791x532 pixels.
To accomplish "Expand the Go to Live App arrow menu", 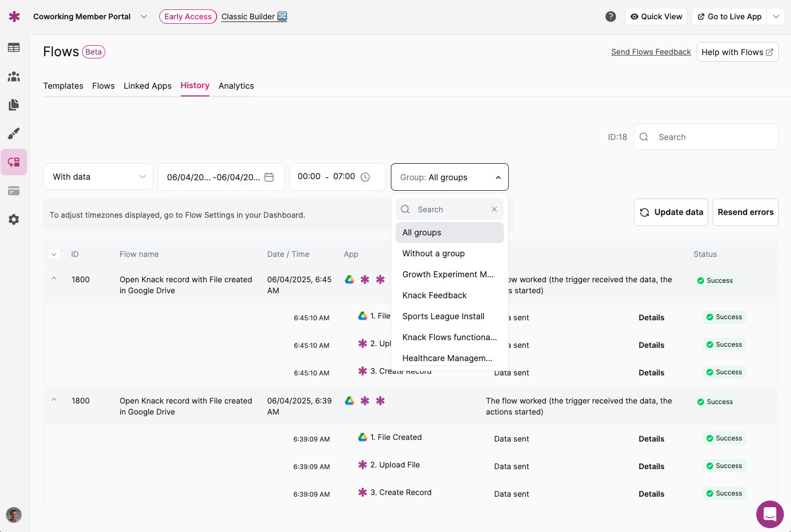I will tap(776, 17).
